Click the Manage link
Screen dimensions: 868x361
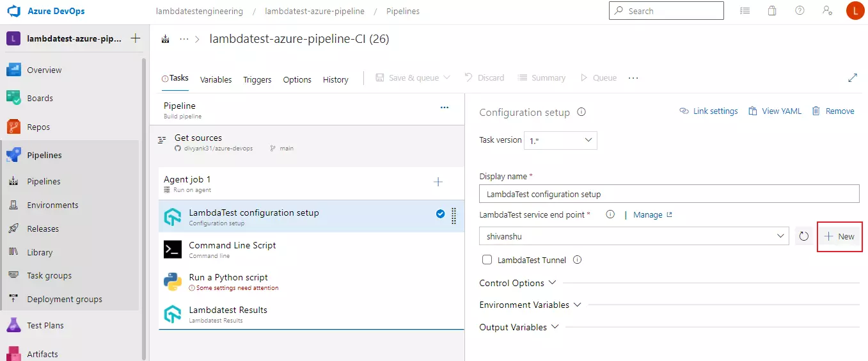click(x=652, y=215)
